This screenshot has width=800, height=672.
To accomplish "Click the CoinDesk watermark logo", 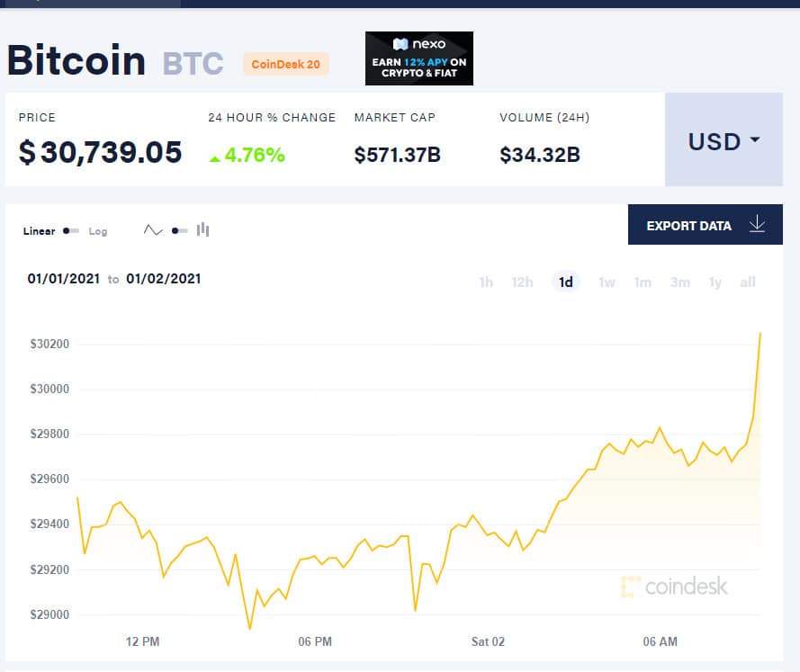I will pos(675,587).
